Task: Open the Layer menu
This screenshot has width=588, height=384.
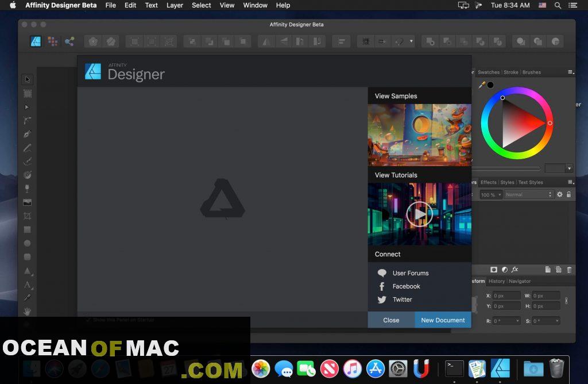Action: click(175, 5)
